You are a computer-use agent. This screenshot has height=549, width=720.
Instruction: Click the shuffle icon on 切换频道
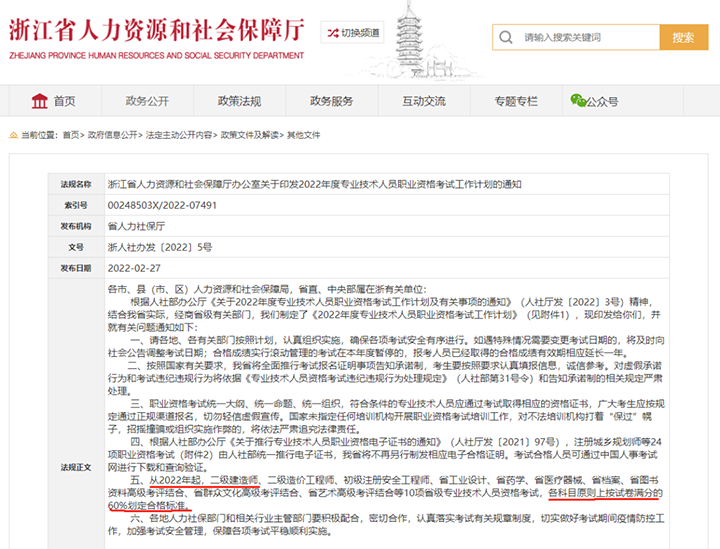point(332,33)
